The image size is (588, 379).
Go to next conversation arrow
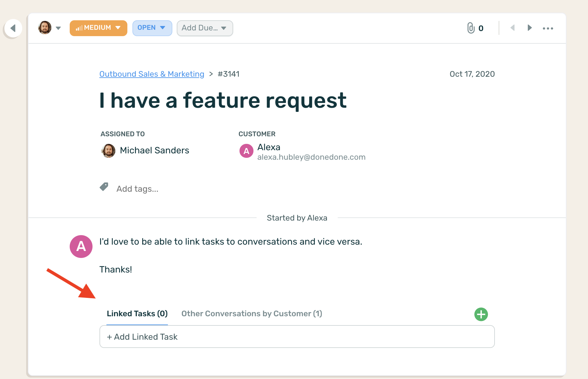529,28
